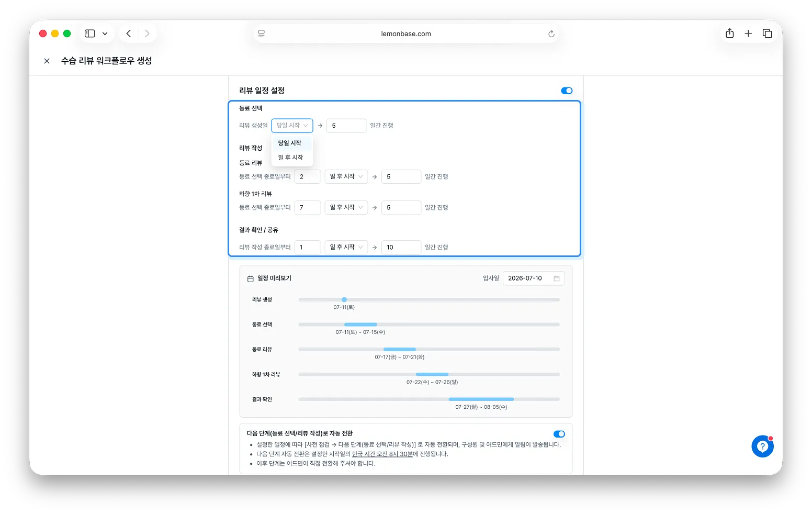The width and height of the screenshot is (812, 514).
Task: Go back to the previous page
Action: click(129, 33)
